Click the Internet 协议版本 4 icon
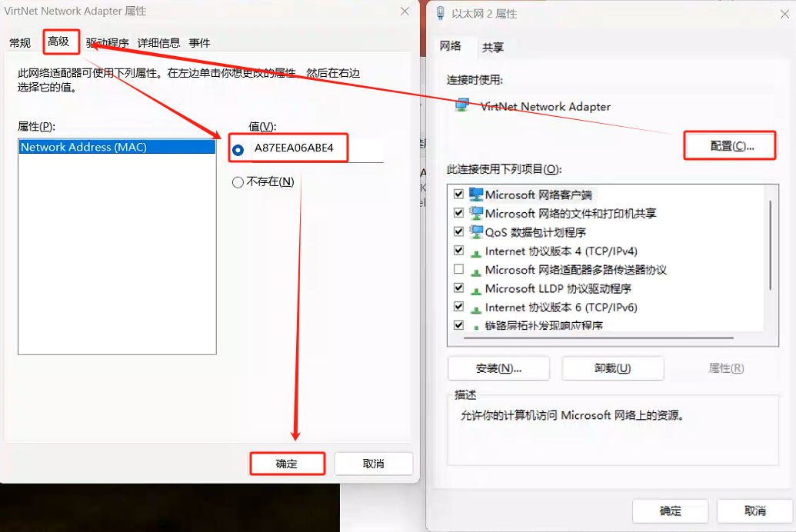This screenshot has height=532, width=796. (x=476, y=251)
